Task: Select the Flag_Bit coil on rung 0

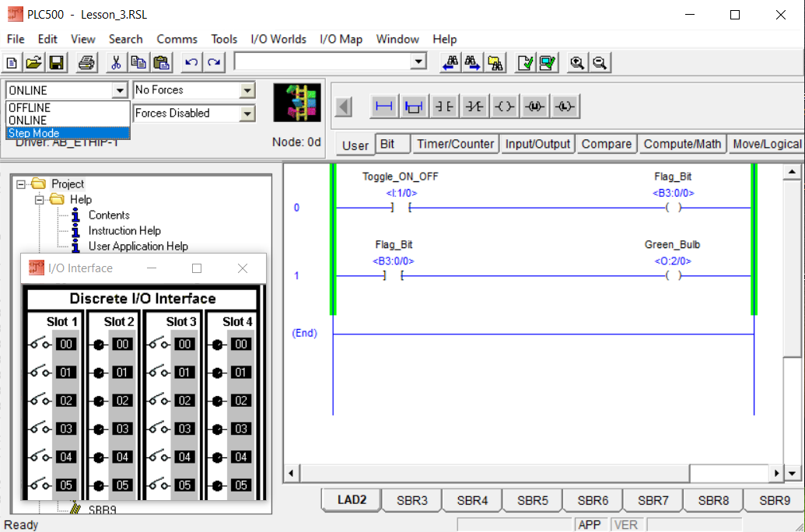Action: [x=673, y=208]
